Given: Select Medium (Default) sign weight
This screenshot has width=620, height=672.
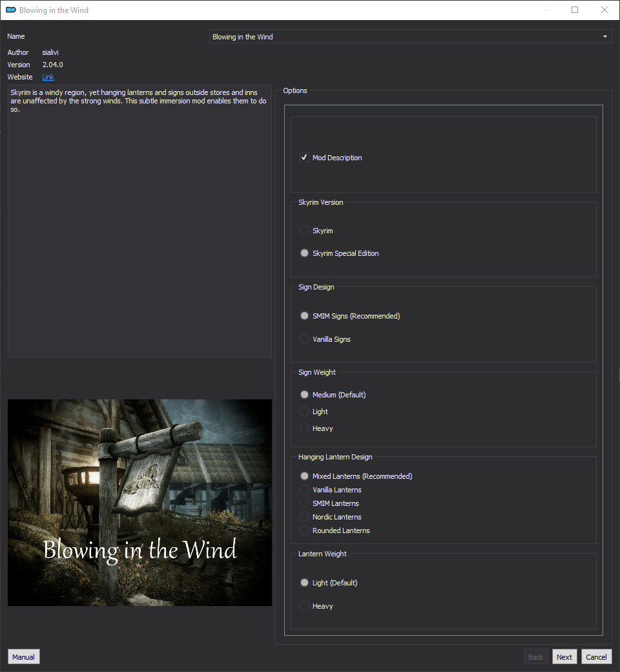Looking at the screenshot, I should 304,395.
